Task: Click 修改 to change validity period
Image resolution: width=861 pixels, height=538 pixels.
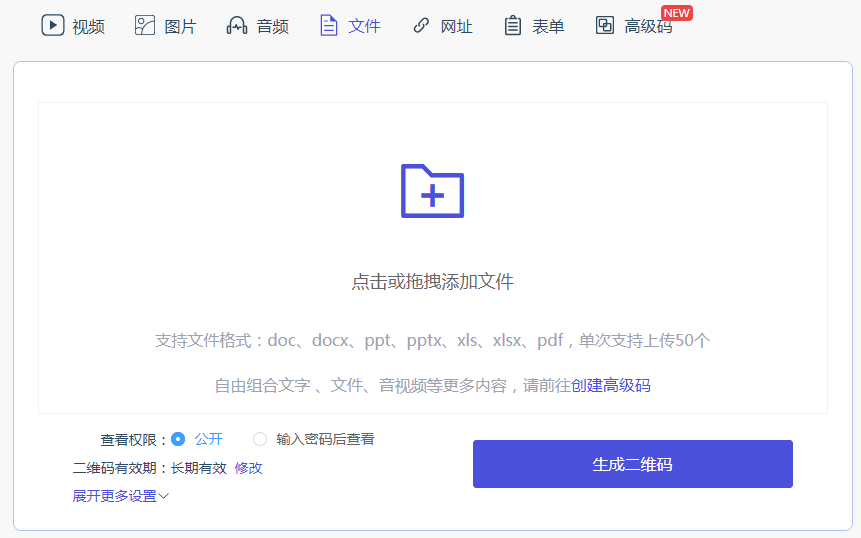Action: point(248,468)
